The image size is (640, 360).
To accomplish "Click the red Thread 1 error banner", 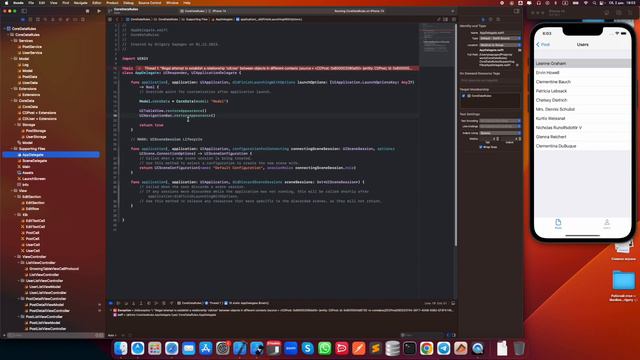I will pos(278,68).
